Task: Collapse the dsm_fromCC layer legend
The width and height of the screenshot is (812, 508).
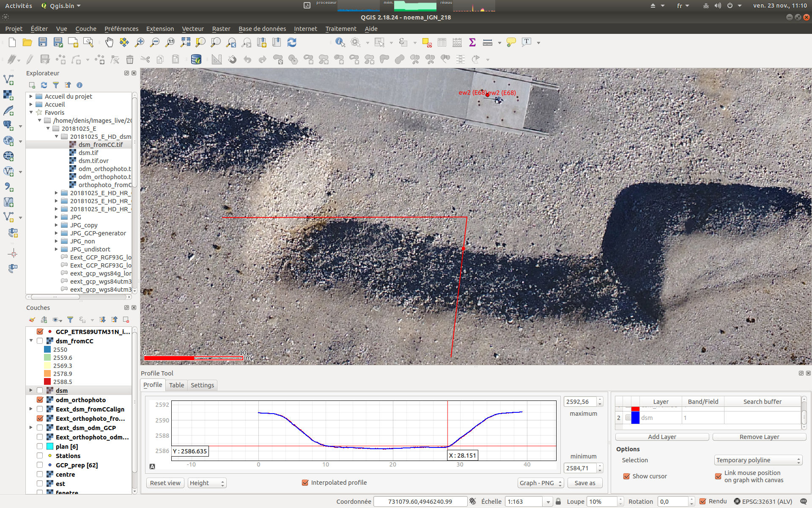Action: tap(31, 340)
